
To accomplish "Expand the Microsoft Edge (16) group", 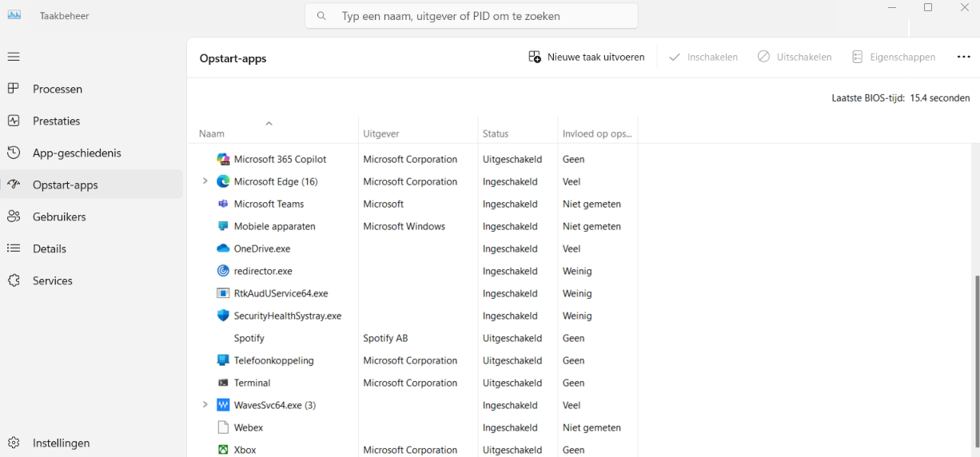I will [205, 181].
